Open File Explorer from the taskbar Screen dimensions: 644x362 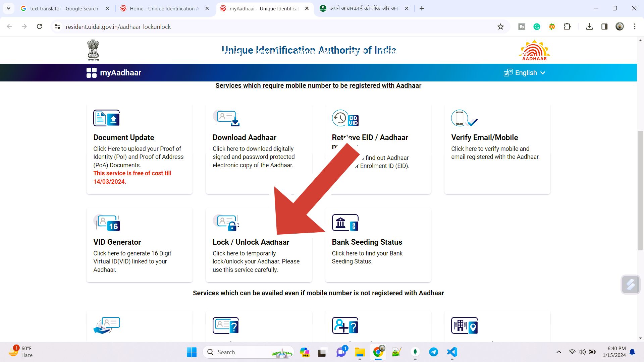coord(360,352)
